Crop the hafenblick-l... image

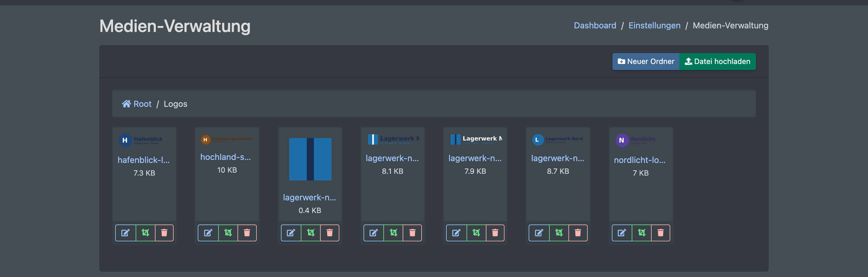pos(145,233)
